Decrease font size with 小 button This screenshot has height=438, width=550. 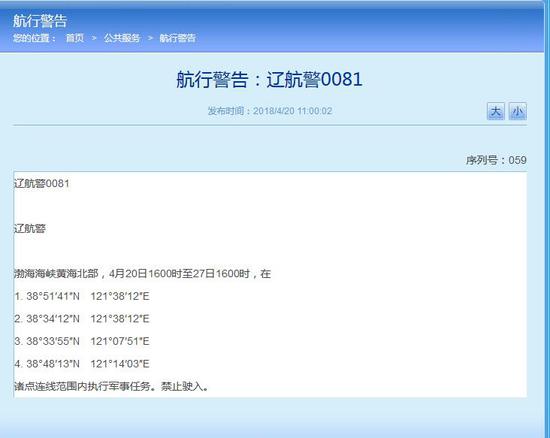[518, 112]
